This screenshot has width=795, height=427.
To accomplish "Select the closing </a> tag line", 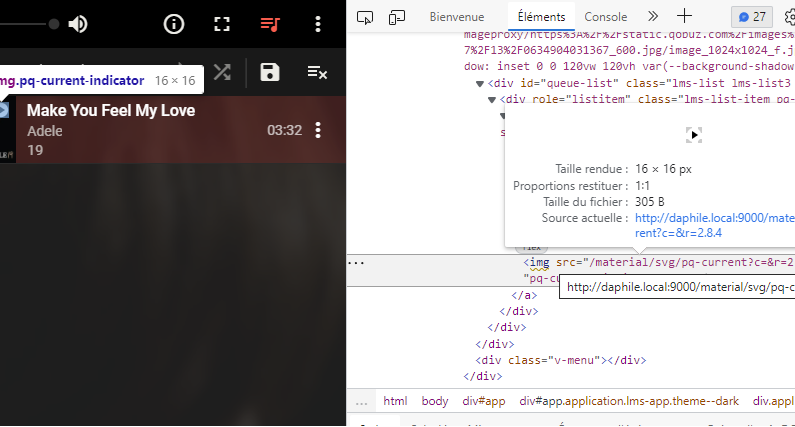I will pyautogui.click(x=524, y=295).
